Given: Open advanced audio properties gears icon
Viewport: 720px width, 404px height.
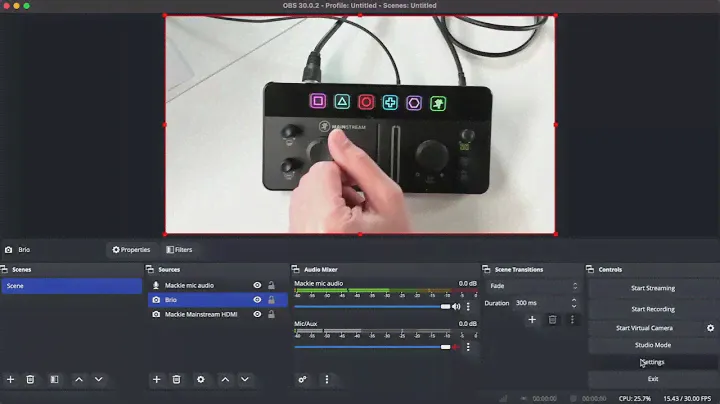Looking at the screenshot, I should (302, 380).
